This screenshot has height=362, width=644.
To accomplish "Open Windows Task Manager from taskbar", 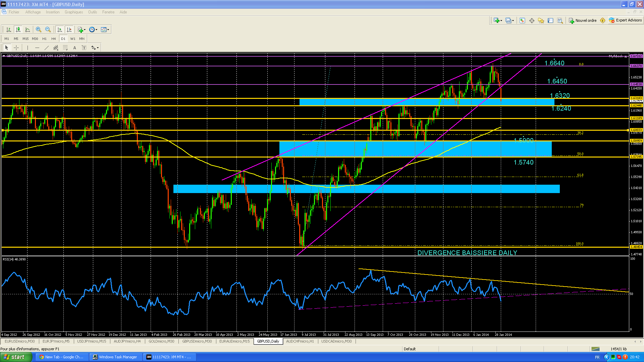I will pos(115,357).
